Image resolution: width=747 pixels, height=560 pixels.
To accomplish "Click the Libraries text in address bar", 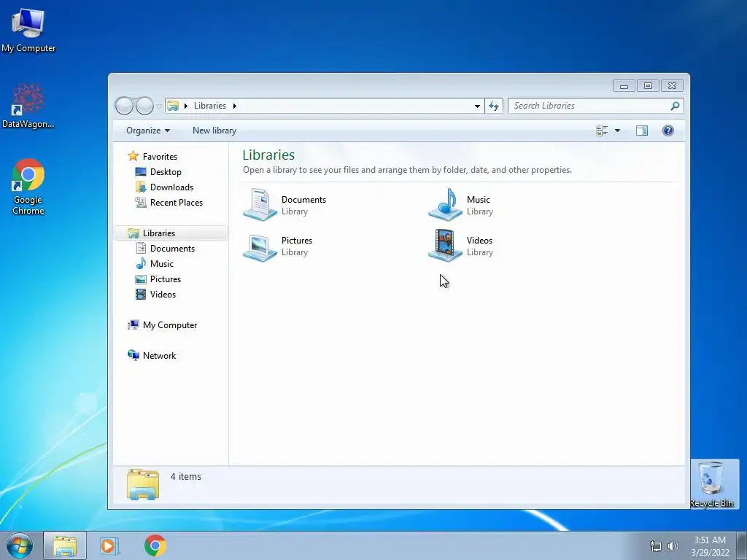I will pyautogui.click(x=209, y=106).
